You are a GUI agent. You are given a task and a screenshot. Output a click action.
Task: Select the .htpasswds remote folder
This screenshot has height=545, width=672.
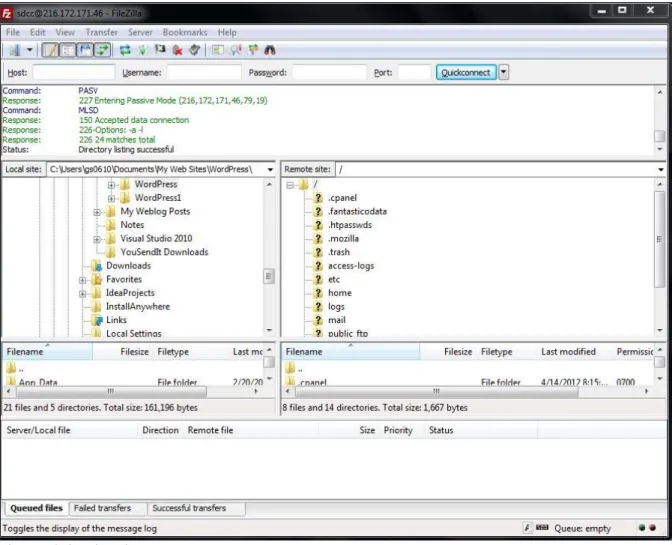tap(350, 225)
